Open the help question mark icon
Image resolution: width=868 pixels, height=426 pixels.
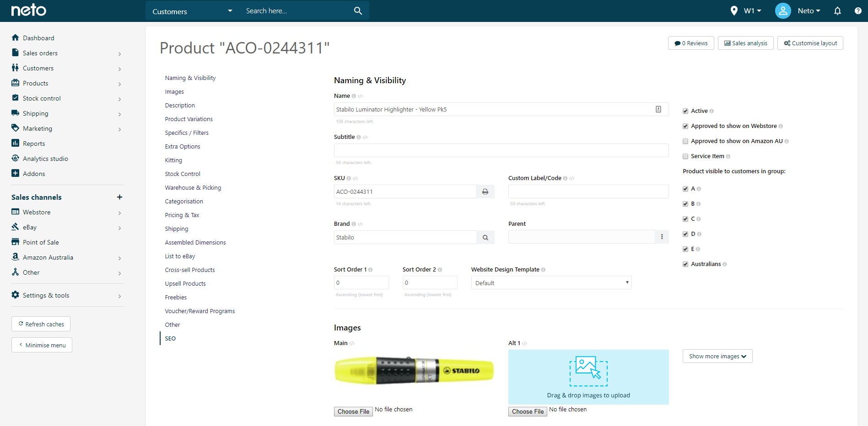(858, 11)
